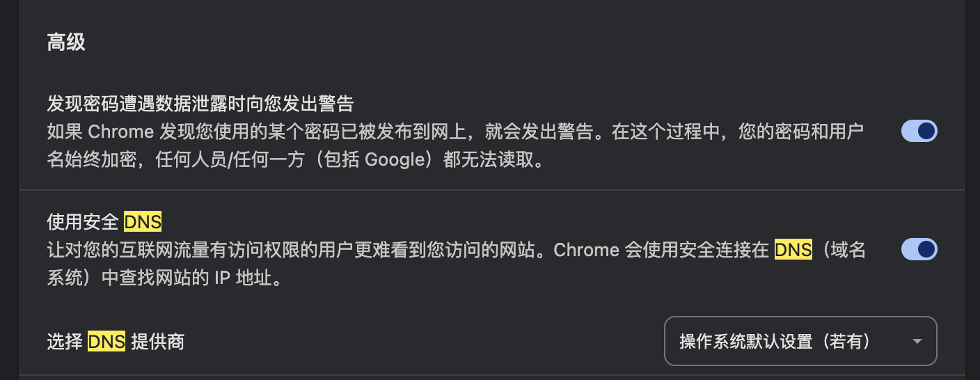This screenshot has width=980, height=380.
Task: Click the 发现密码遭遇数据泄露时向您发出警告 title
Action: tap(200, 104)
